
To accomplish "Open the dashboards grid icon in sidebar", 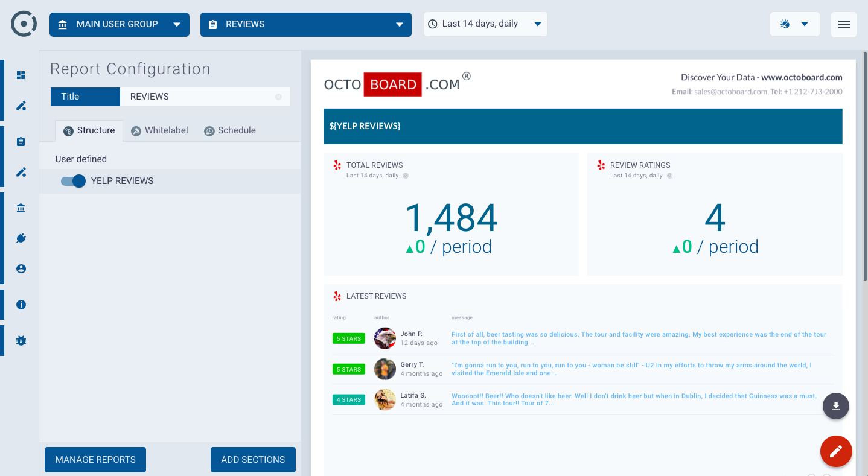I will point(21,75).
